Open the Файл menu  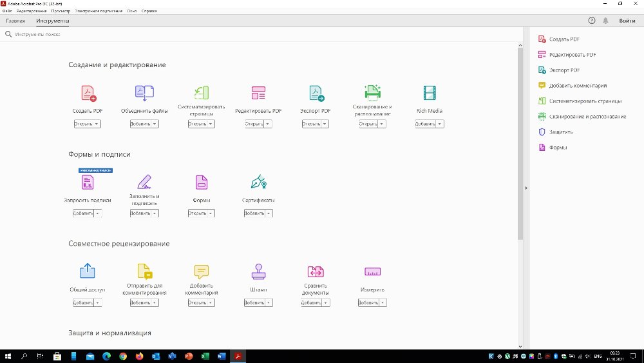coord(7,11)
